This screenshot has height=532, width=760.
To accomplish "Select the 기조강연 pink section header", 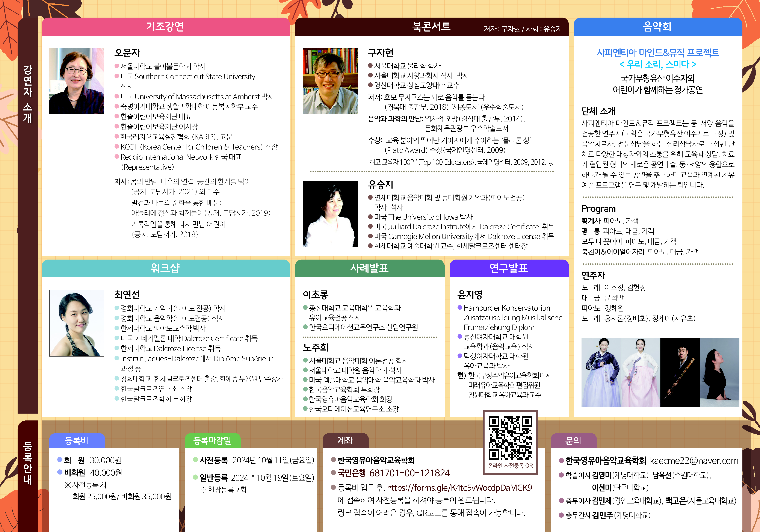I will tap(165, 26).
